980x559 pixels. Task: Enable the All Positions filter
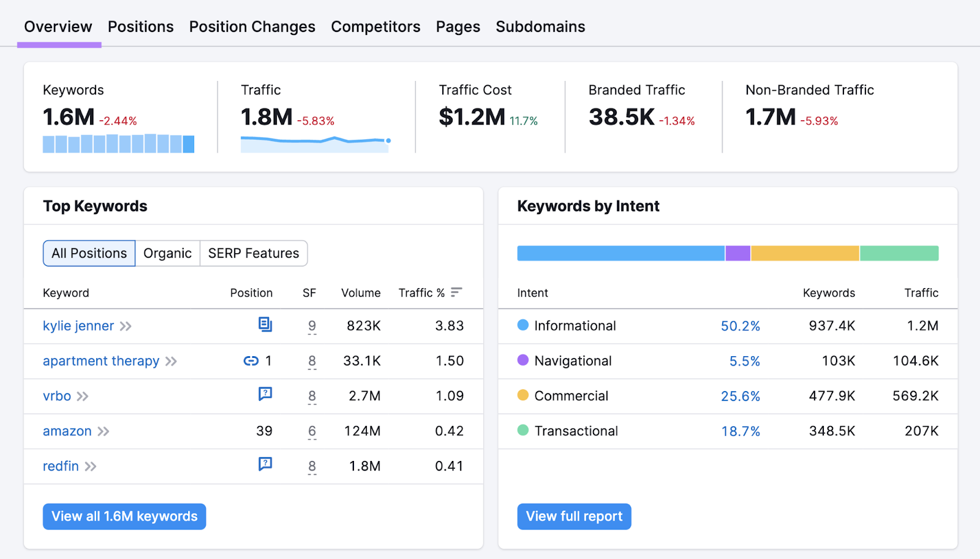pos(88,253)
